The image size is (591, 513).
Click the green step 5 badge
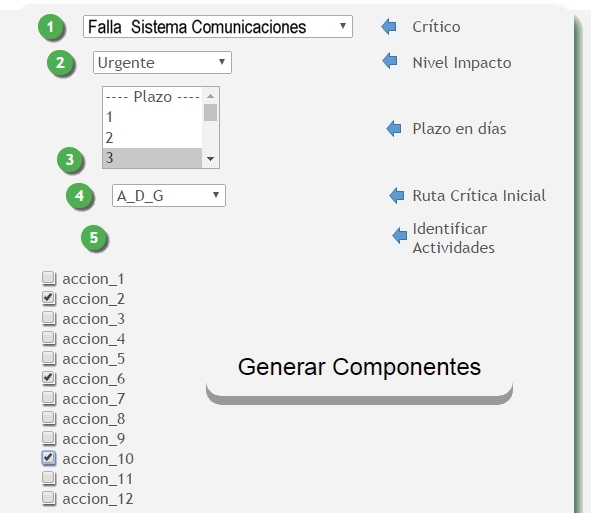(94, 238)
